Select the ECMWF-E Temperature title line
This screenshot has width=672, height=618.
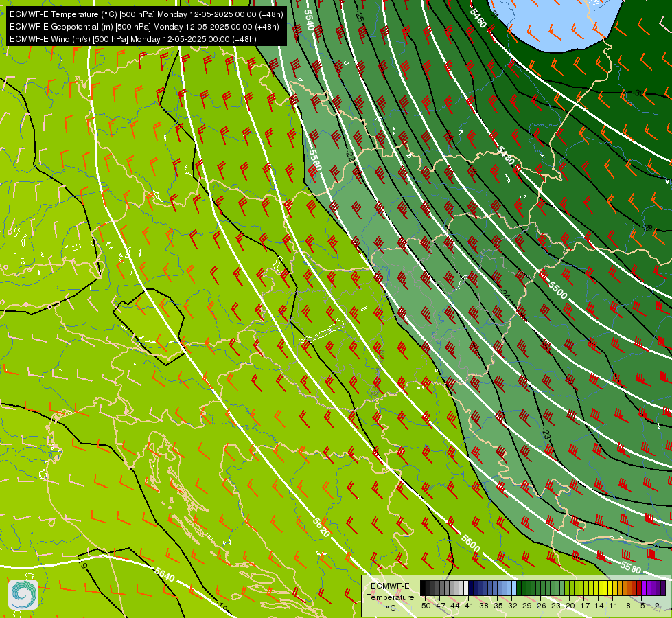coord(146,14)
